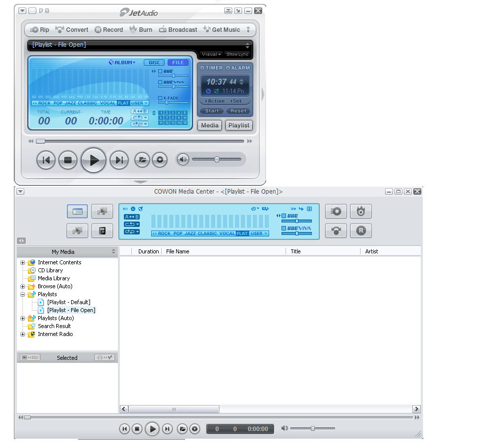Click Media Center clock timer icon
The image size is (480, 448).
click(133, 209)
